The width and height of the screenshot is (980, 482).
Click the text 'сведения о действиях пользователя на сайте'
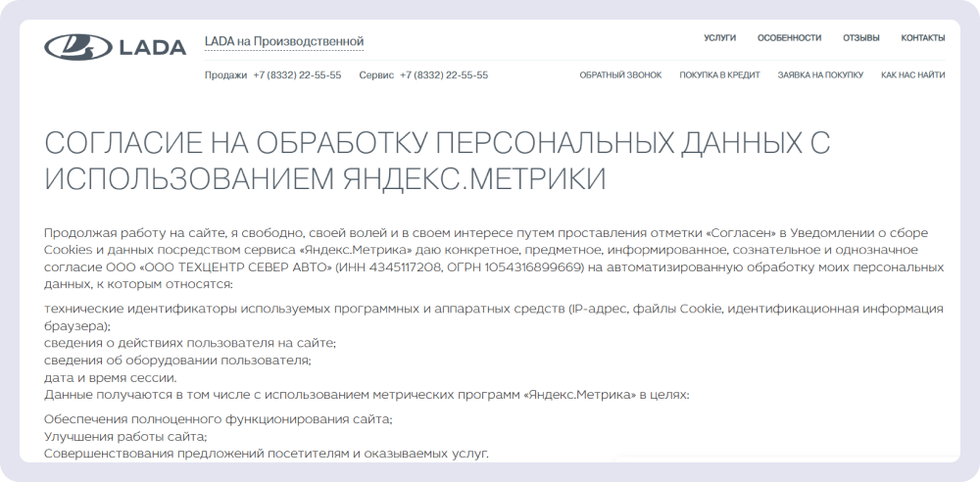[x=190, y=343]
